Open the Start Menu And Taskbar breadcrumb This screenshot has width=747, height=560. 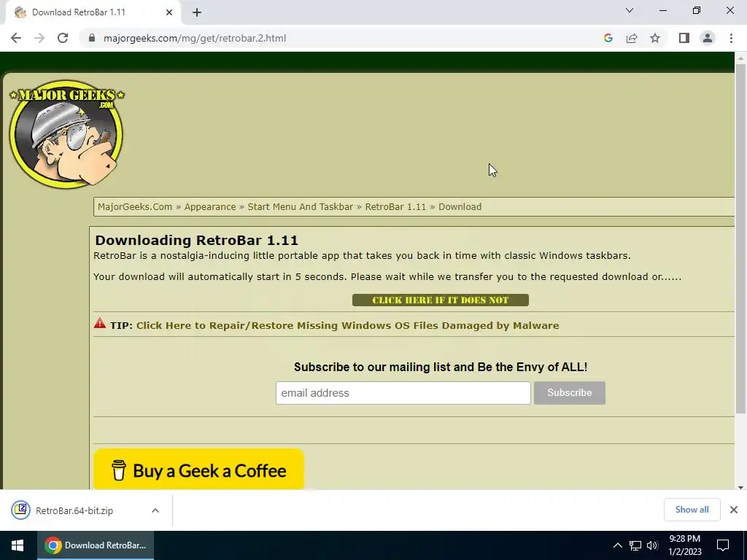coord(300,206)
